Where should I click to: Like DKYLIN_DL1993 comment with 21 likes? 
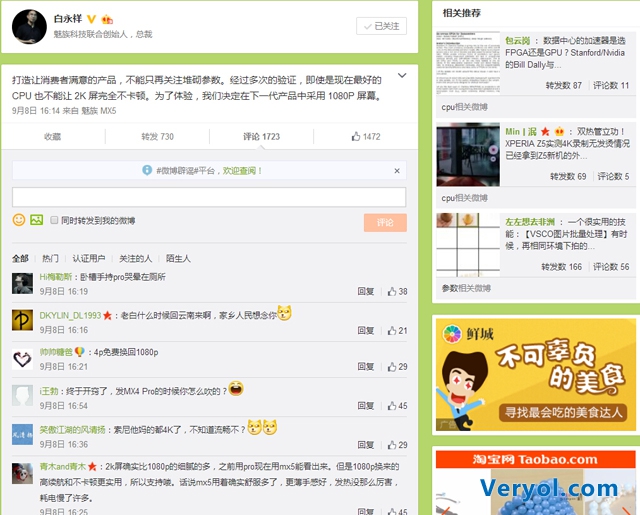click(x=398, y=331)
